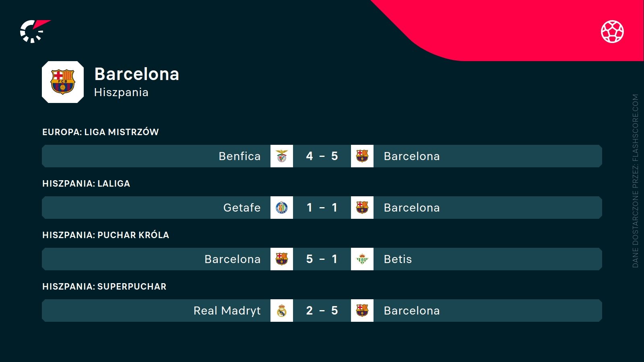Viewport: 644px width, 362px height.
Task: Open the Hiszpania: LaLiga competition heading
Action: [86, 183]
